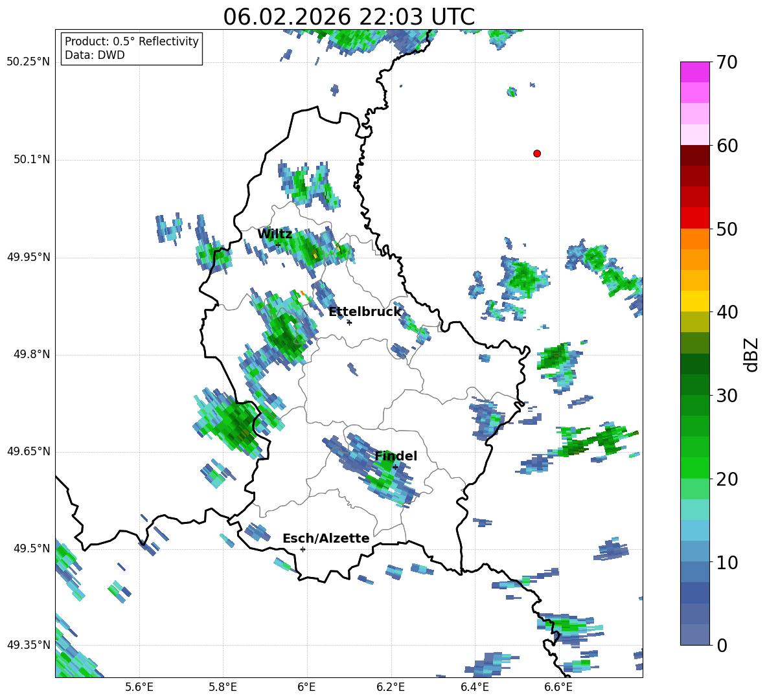
Task: Click the Wiltz station cross marker
Action: (x=278, y=245)
